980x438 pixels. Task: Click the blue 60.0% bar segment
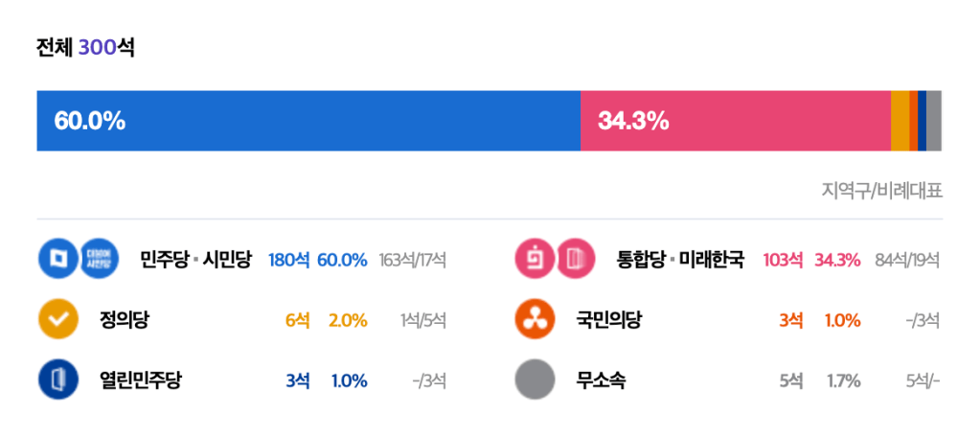click(308, 121)
